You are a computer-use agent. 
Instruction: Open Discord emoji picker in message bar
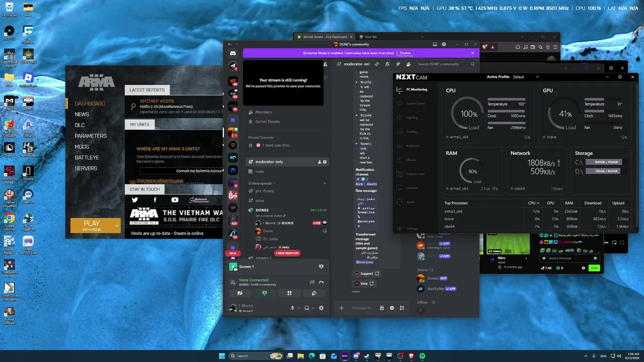[392, 308]
